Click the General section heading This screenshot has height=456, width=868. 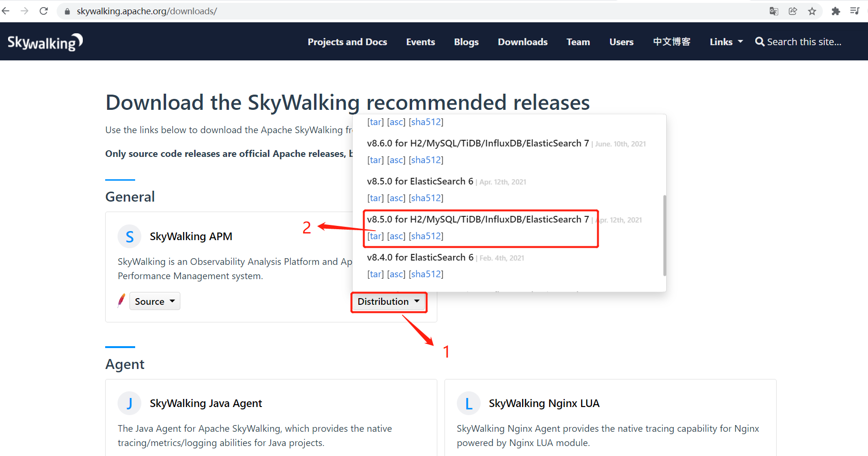click(130, 196)
